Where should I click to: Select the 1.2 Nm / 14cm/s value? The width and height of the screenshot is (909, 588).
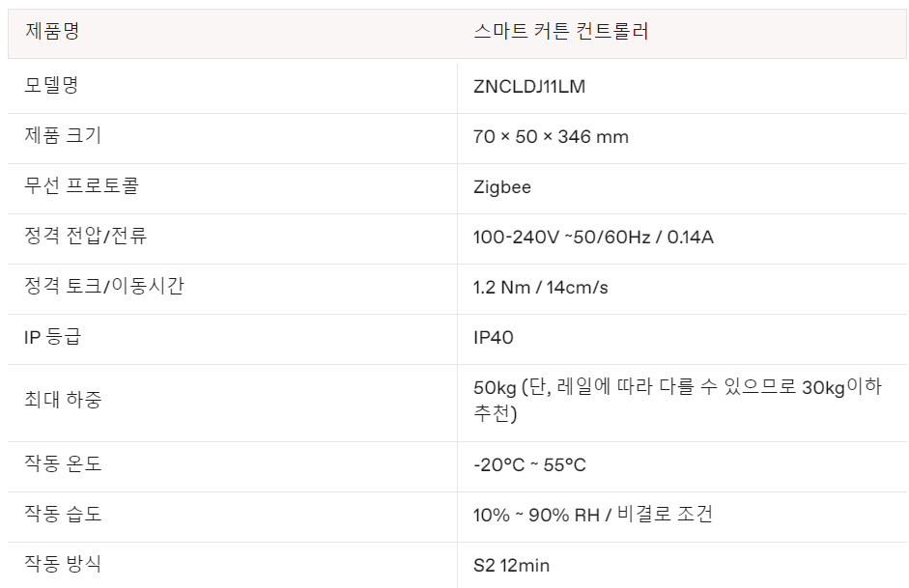(x=541, y=288)
